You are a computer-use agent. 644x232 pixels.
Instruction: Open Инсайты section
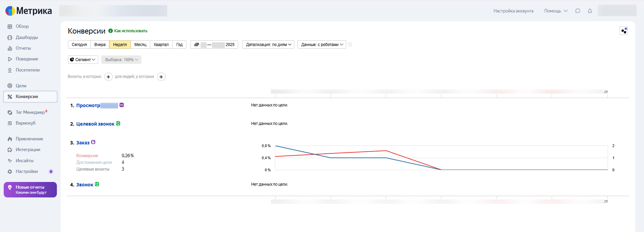point(25,160)
